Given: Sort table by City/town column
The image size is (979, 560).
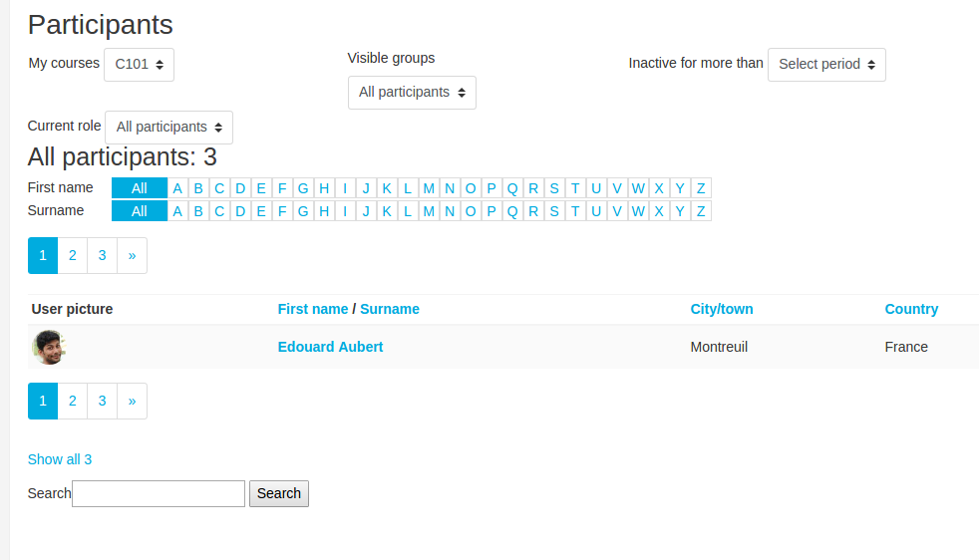Looking at the screenshot, I should coord(722,309).
